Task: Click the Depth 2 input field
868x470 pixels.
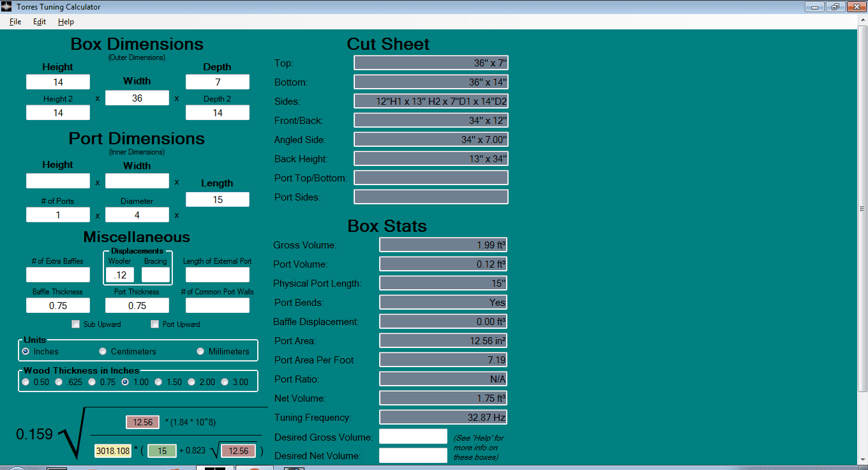Action: (x=218, y=112)
